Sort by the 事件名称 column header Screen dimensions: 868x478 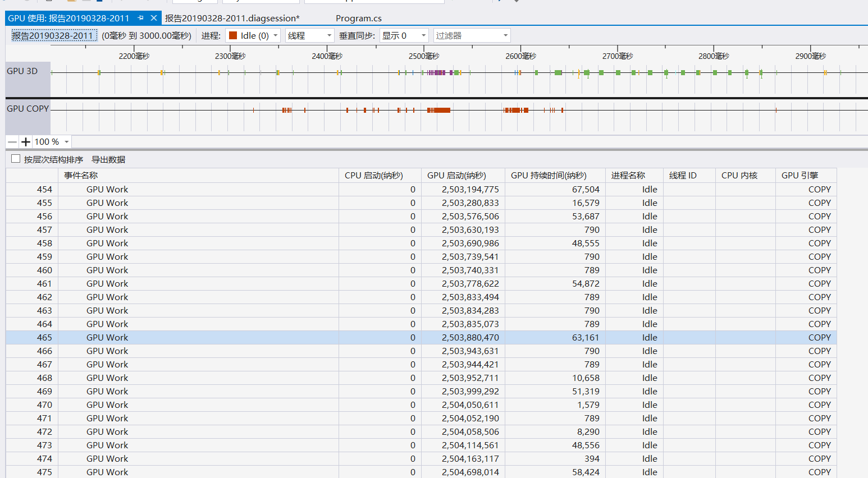(198, 175)
